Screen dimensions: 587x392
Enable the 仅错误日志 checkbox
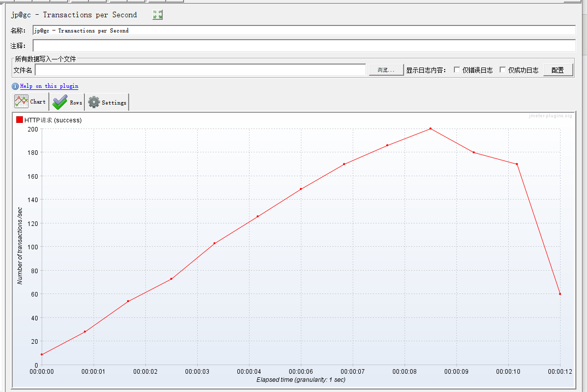pyautogui.click(x=457, y=70)
